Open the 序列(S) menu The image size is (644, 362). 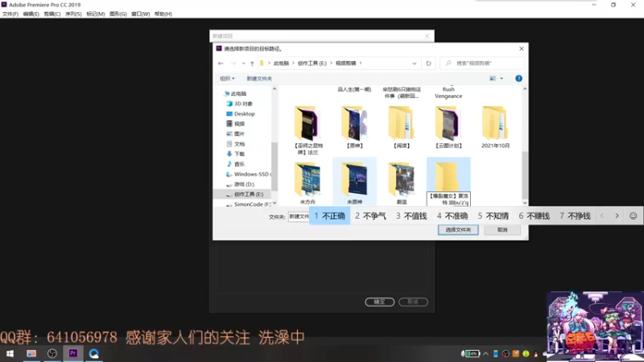click(x=73, y=14)
